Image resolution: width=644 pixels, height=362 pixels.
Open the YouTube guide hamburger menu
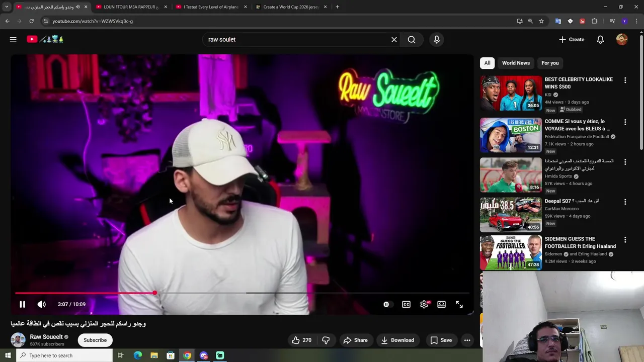click(x=13, y=39)
